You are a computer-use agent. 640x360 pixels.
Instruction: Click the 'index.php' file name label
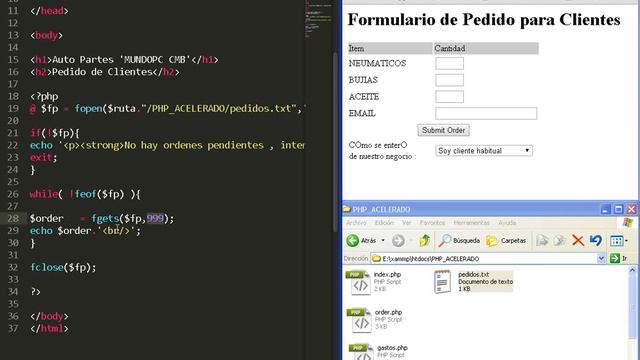point(387,274)
